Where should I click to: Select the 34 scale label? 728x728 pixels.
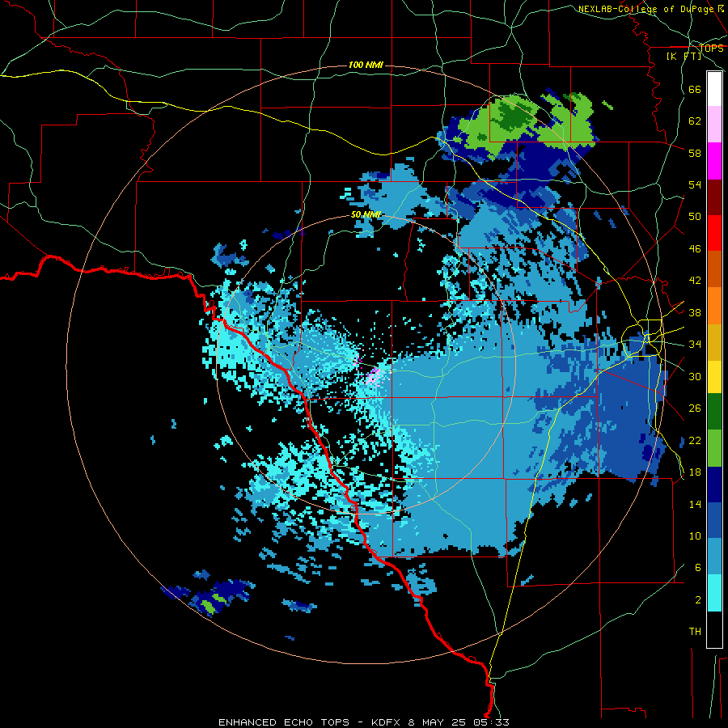click(x=695, y=345)
